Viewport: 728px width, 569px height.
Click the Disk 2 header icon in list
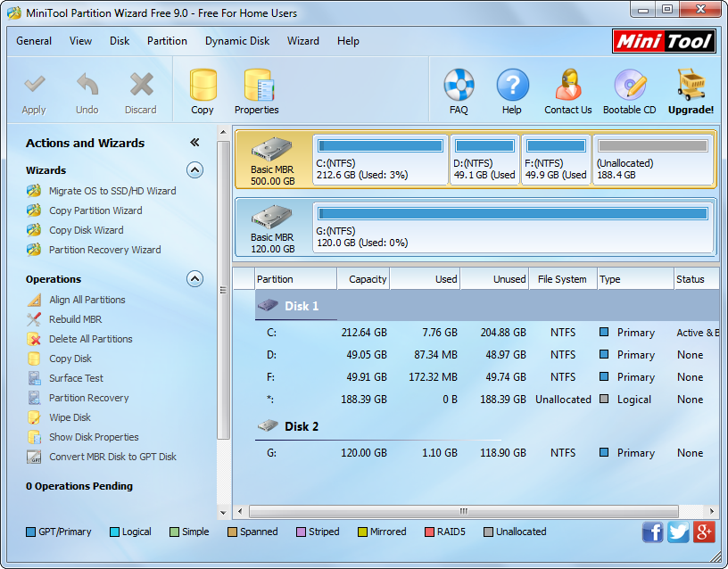268,425
